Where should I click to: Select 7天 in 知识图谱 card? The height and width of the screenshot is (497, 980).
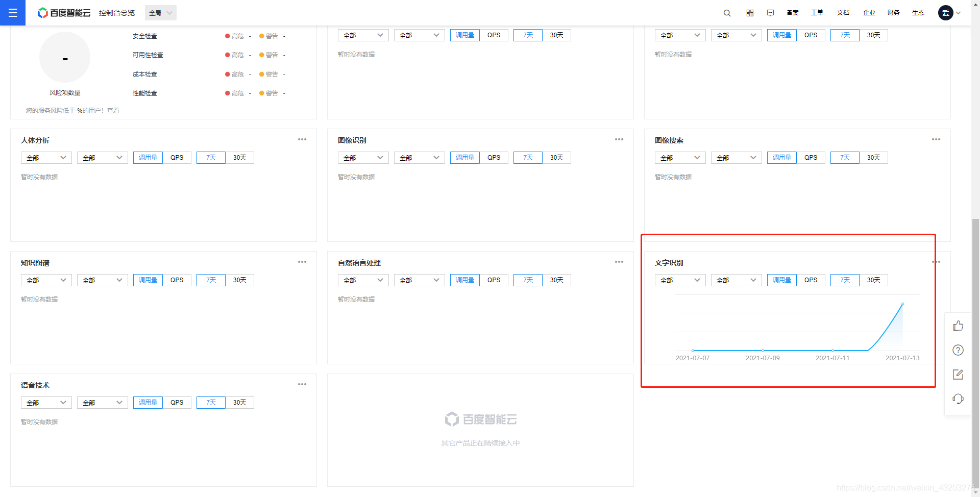click(211, 280)
